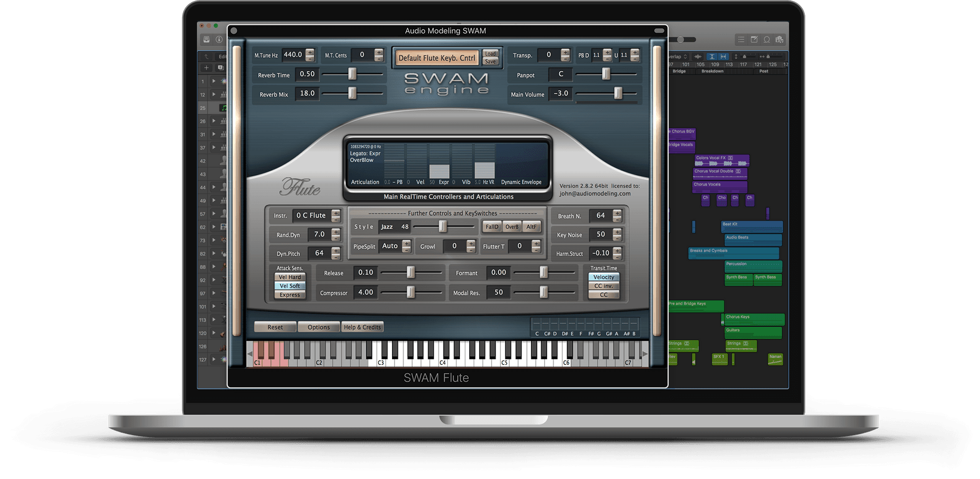This screenshot has height=479, width=980.
Task: Open the Options panel
Action: click(318, 327)
